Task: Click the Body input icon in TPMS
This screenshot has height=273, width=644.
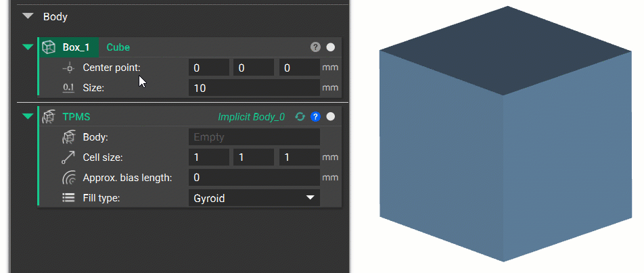Action: click(68, 137)
